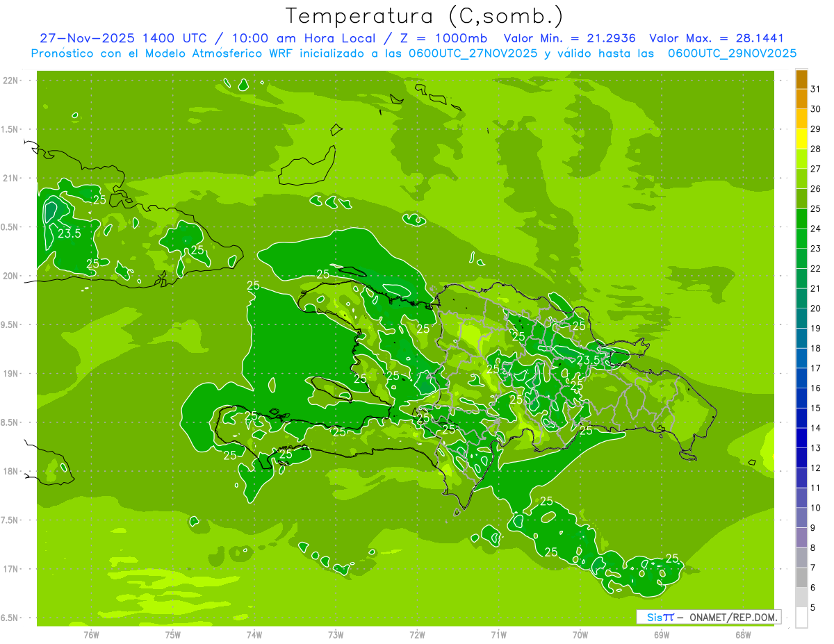Click the "0600UTC_29NOV2025" validity text
The height and width of the screenshot is (644, 834).
pyautogui.click(x=732, y=53)
